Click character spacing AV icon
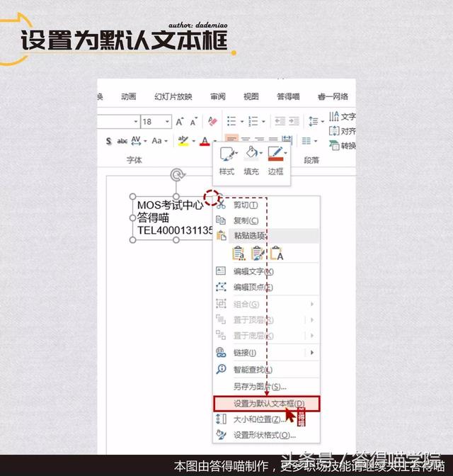Screen dimensions: 453x476 point(136,141)
